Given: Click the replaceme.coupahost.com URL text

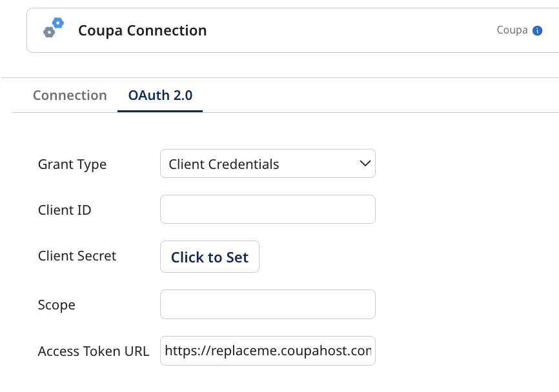Looking at the screenshot, I should (267, 350).
